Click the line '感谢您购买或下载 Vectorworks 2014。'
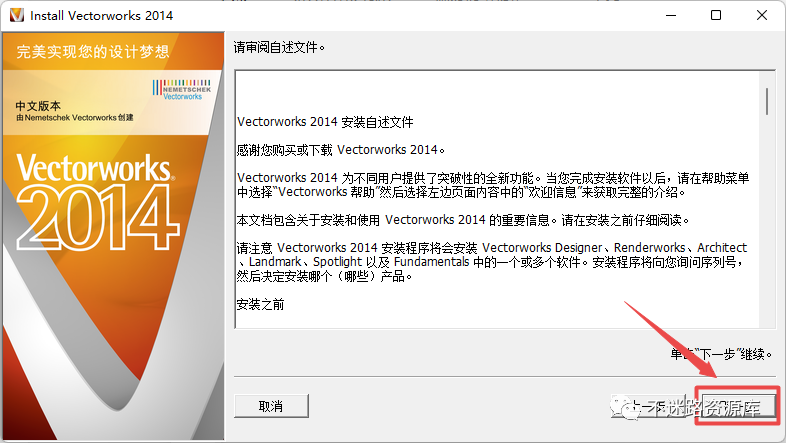 tap(341, 150)
